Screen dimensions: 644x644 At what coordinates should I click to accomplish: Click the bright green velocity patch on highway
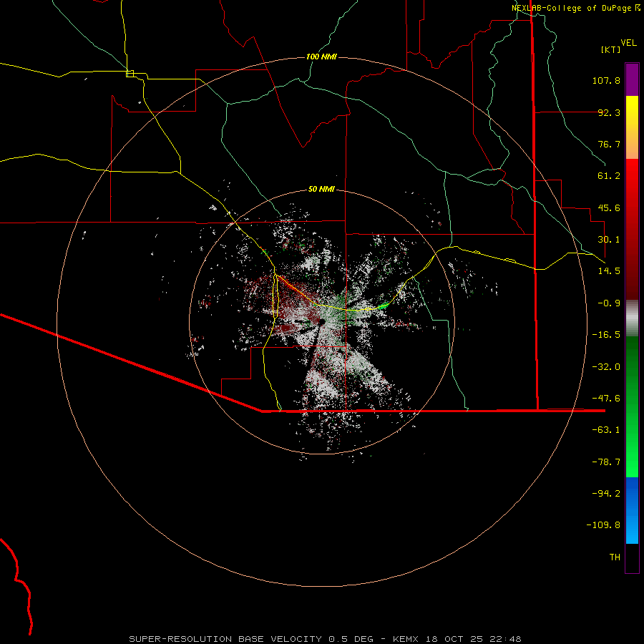click(382, 306)
